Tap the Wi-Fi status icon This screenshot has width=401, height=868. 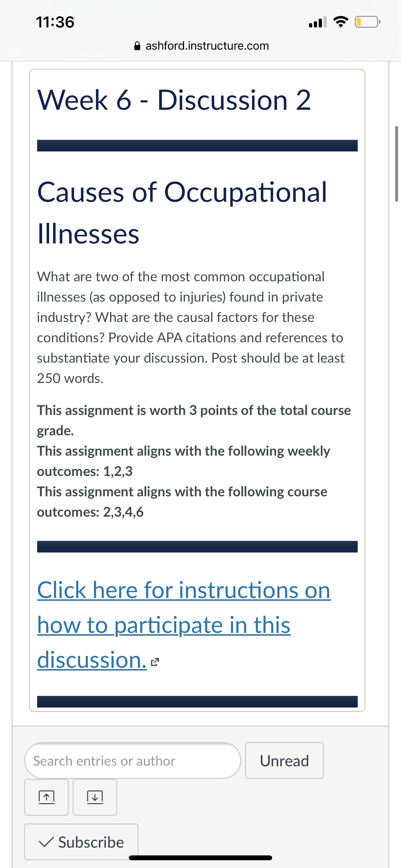(341, 22)
